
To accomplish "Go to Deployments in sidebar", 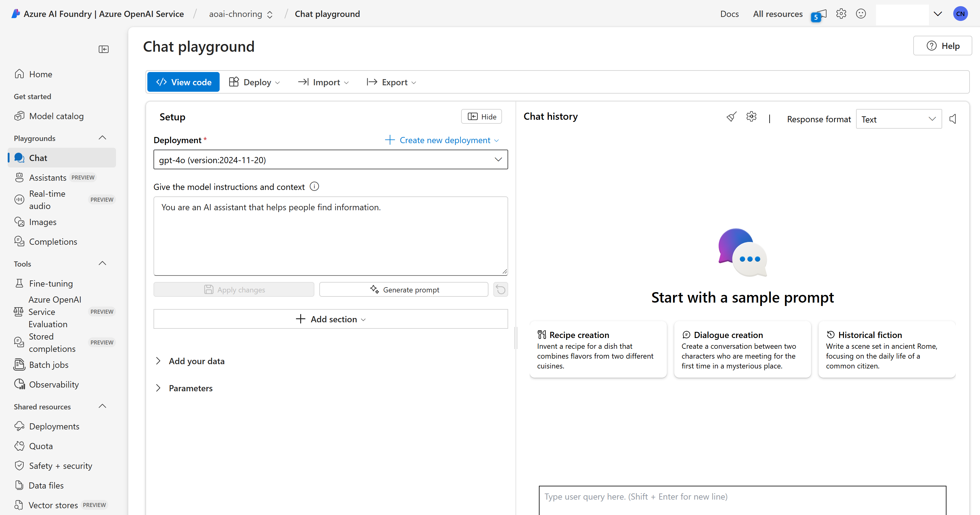I will point(62,426).
